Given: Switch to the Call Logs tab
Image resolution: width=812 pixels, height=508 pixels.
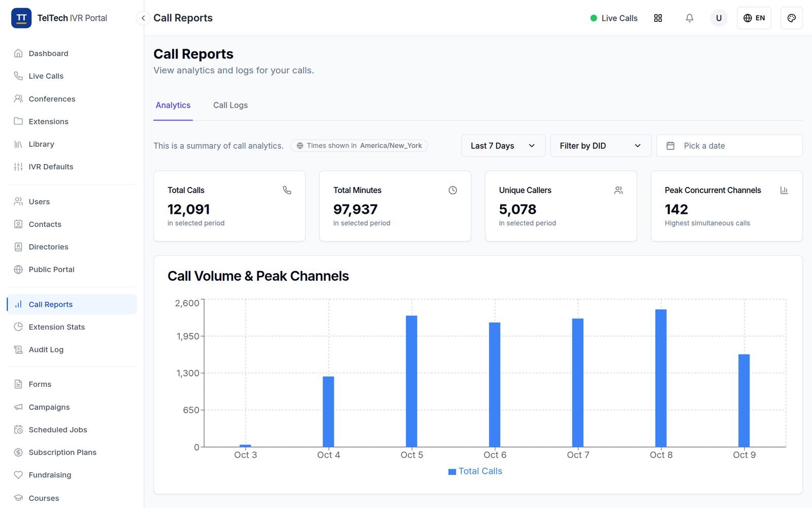Looking at the screenshot, I should 230,105.
